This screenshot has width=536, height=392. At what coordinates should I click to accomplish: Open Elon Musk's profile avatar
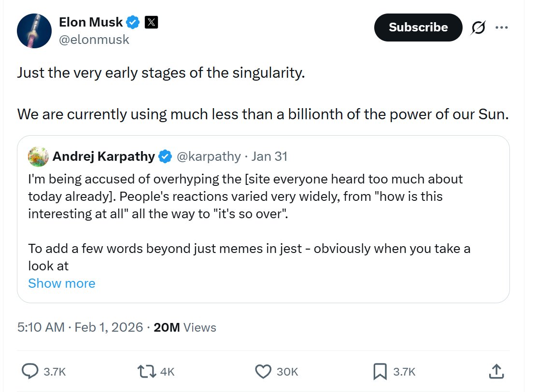coord(34,31)
